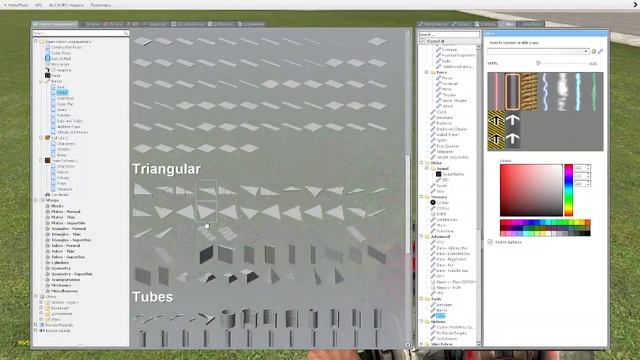
Task: Select the Data - Plug/Socket tool
Action: [451, 259]
